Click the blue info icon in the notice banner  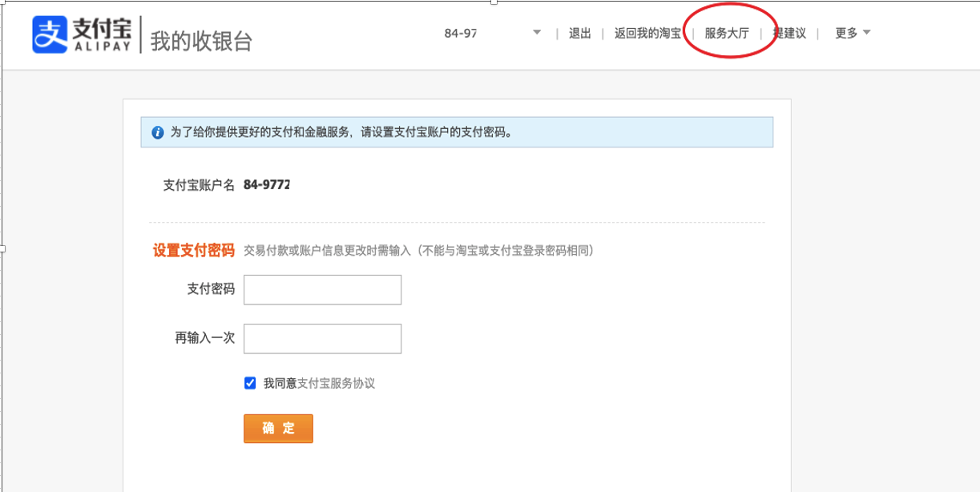pyautogui.click(x=157, y=132)
